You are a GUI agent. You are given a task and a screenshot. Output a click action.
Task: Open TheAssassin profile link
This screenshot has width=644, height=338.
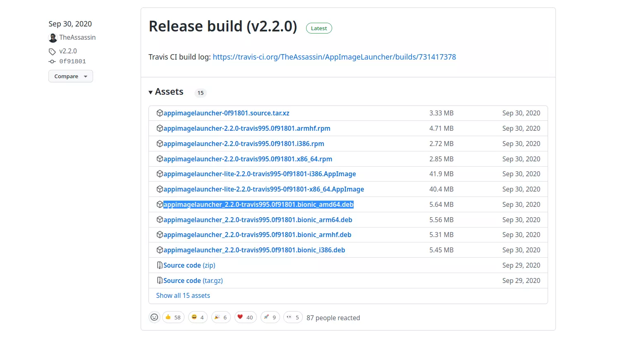77,37
